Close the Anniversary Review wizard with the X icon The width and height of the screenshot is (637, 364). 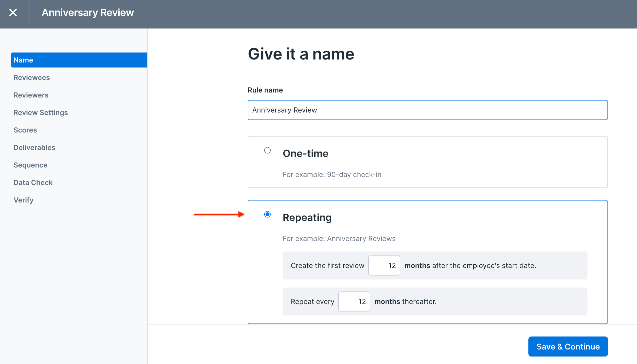[x=13, y=12]
